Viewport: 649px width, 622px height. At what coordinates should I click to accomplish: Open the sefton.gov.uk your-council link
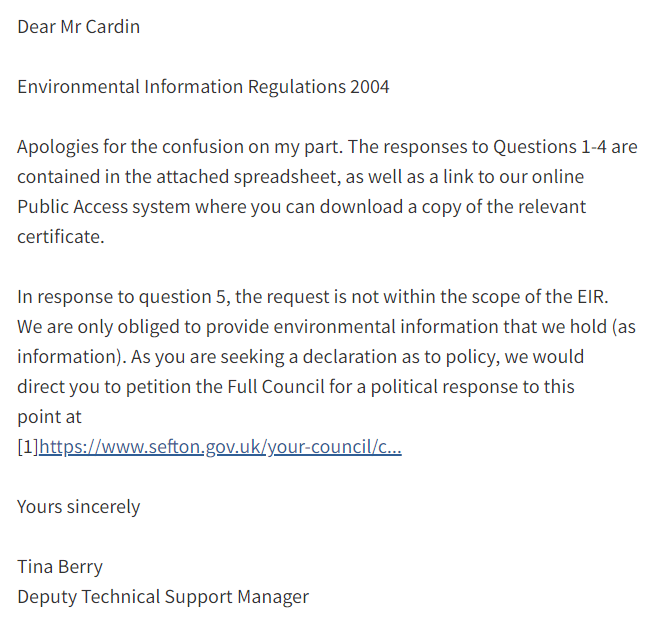point(220,446)
